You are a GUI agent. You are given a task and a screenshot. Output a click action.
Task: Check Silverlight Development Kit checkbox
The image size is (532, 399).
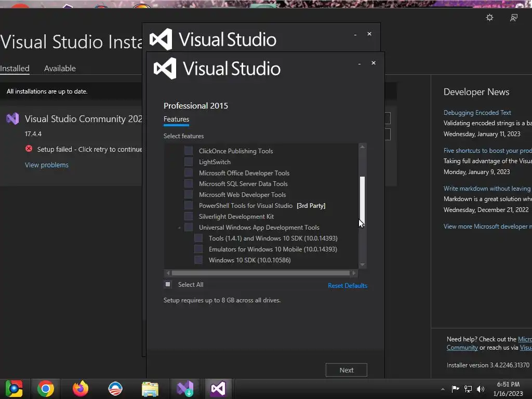coord(188,216)
